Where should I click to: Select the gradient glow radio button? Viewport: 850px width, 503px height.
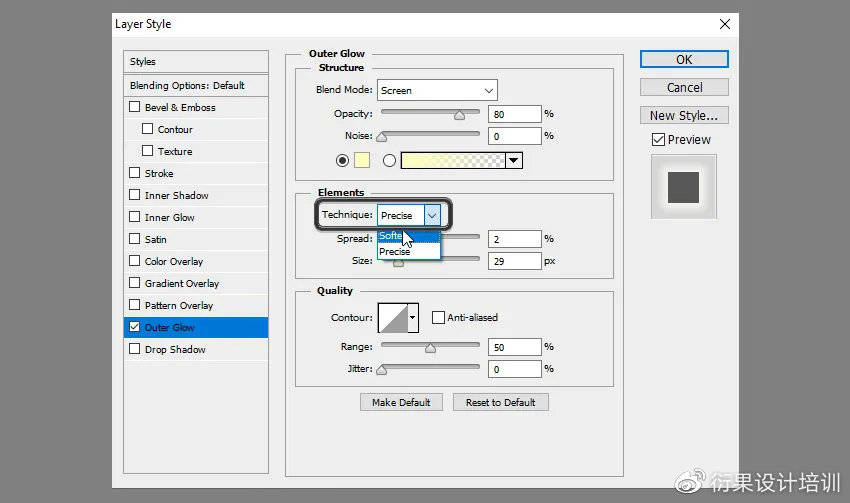[389, 160]
